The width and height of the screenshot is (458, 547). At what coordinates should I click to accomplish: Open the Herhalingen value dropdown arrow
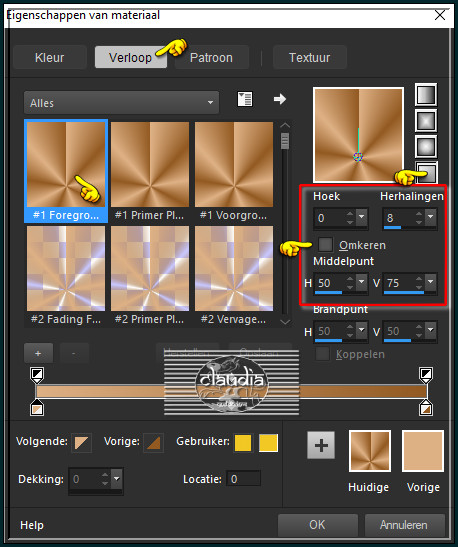point(431,217)
